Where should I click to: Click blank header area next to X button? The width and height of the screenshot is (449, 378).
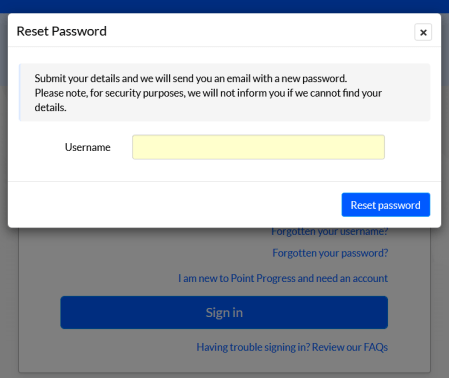click(x=260, y=31)
